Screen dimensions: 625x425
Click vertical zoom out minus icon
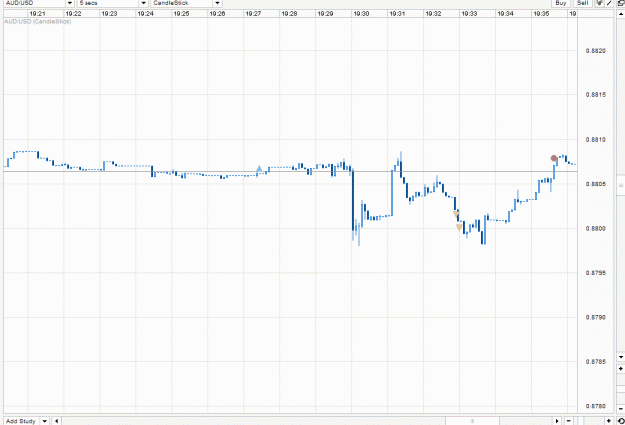pos(621,409)
